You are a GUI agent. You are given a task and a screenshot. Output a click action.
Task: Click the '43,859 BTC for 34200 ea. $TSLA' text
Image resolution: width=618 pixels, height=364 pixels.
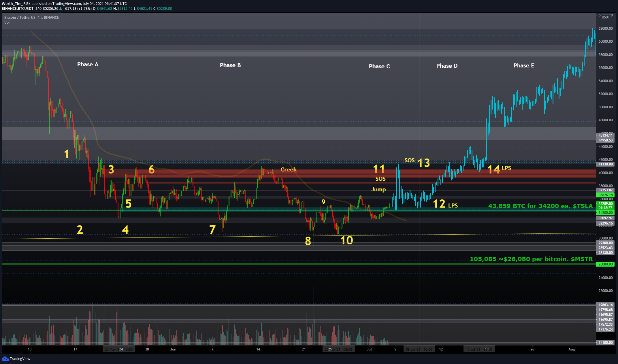(x=540, y=206)
